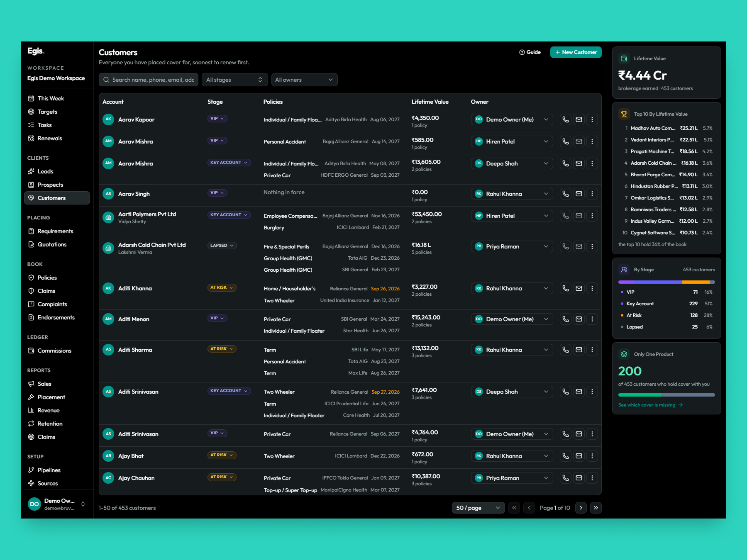The height and width of the screenshot is (560, 747).
Task: Call Aarav Kapoor via phone icon
Action: [565, 119]
